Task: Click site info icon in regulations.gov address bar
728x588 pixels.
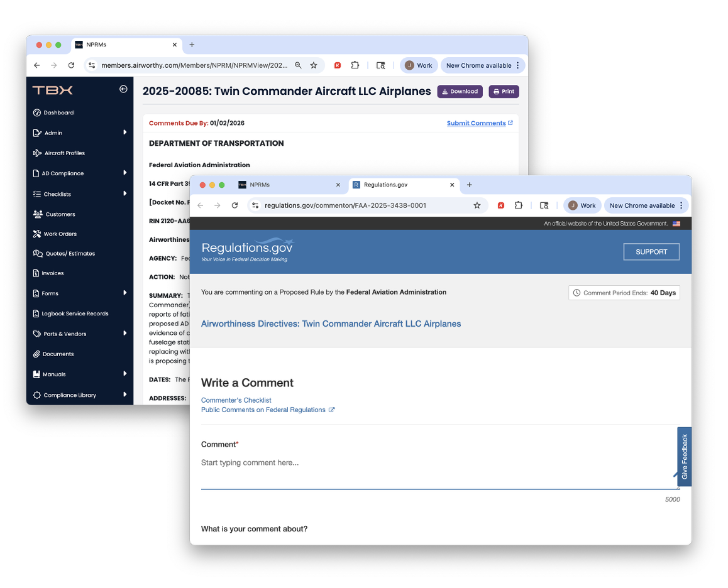Action: (x=255, y=205)
